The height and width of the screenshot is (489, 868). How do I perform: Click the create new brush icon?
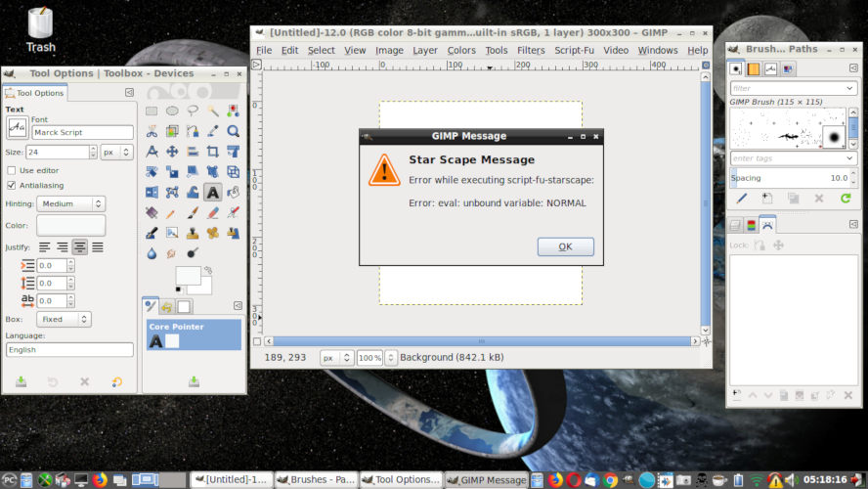(767, 199)
